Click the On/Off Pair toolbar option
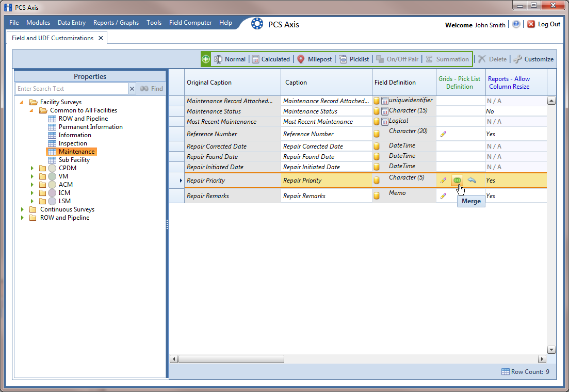Image resolution: width=569 pixels, height=392 pixels. (397, 59)
